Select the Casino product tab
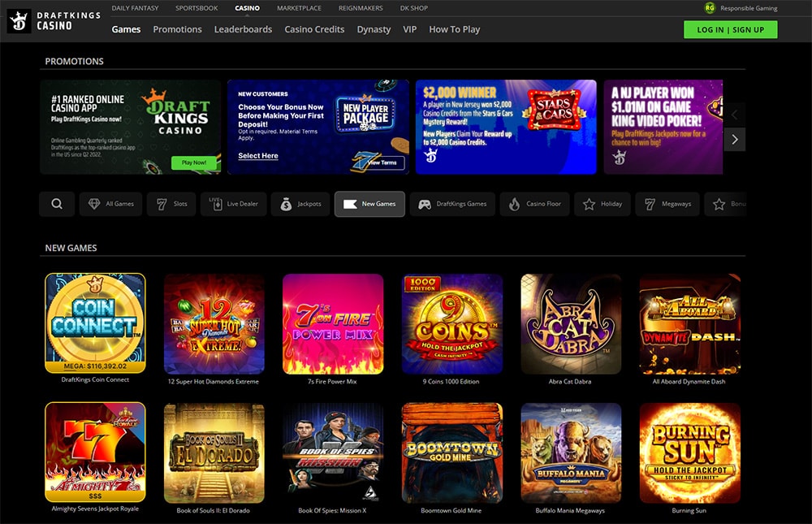 pyautogui.click(x=248, y=8)
